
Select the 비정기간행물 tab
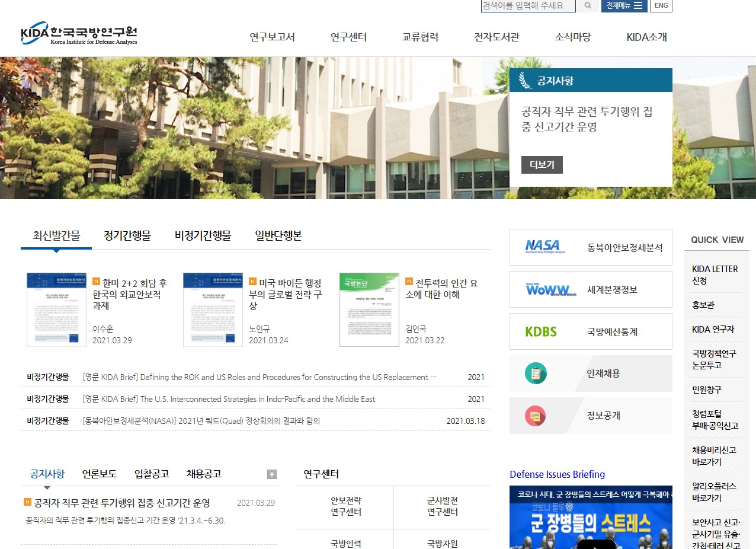203,235
